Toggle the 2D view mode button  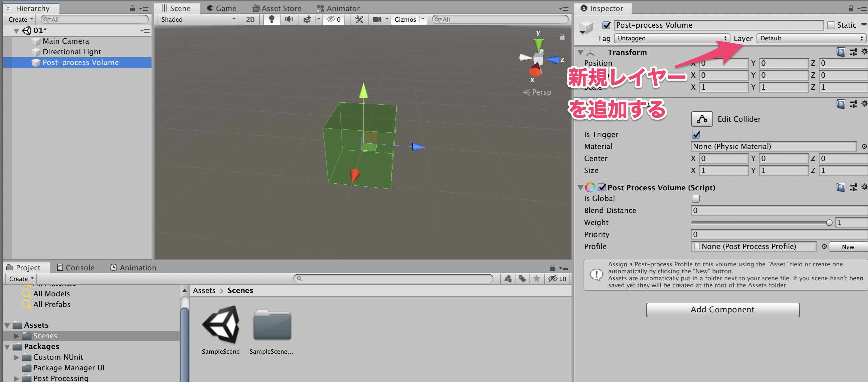click(x=250, y=19)
